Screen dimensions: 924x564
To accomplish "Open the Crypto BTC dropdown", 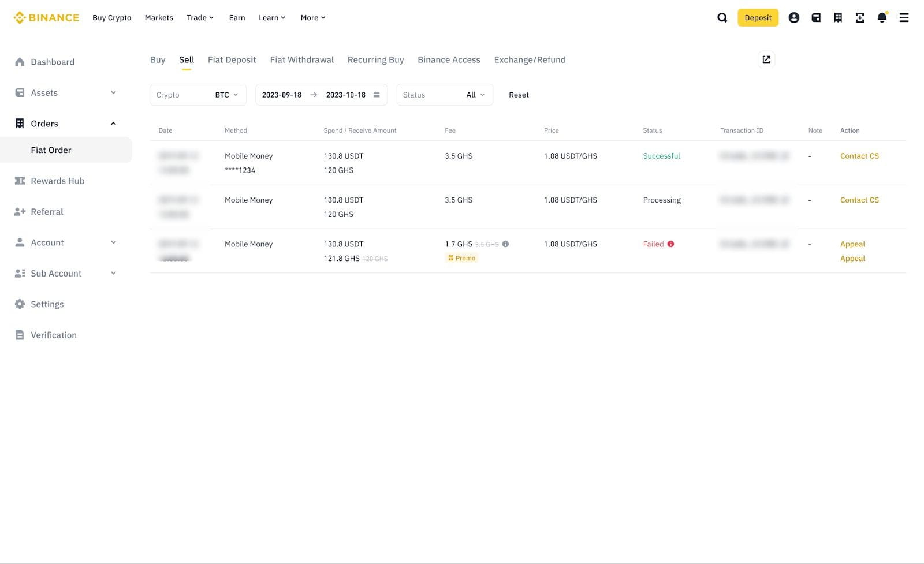I will 198,95.
